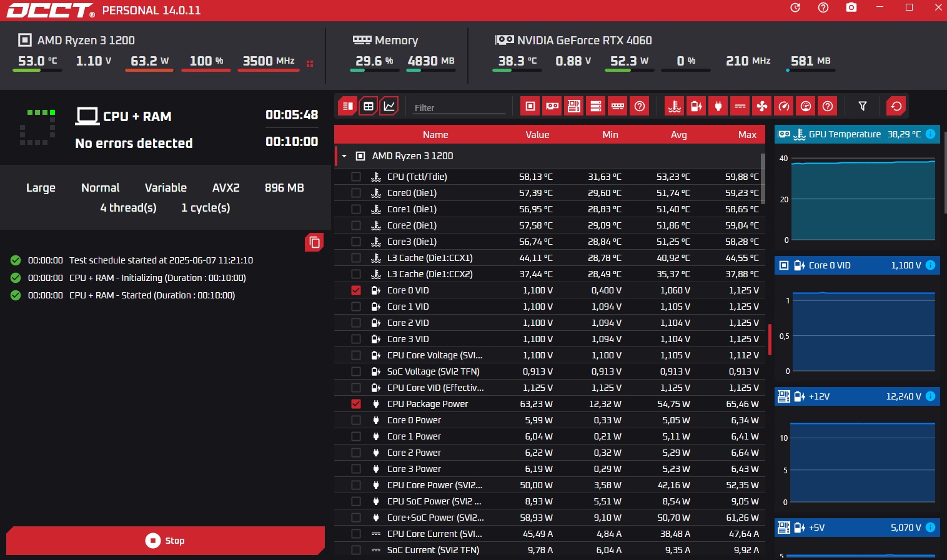
Task: Click into the Filter text field
Action: 459,107
